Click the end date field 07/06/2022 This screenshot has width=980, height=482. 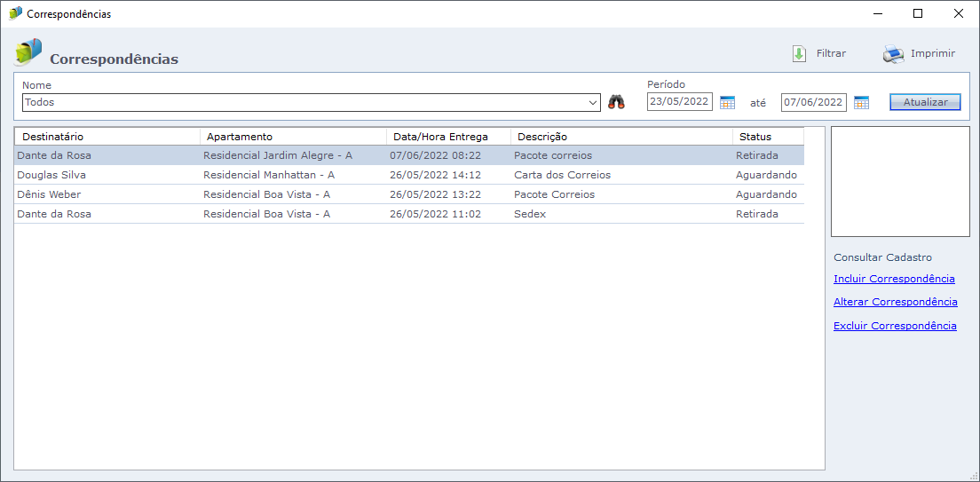click(813, 102)
